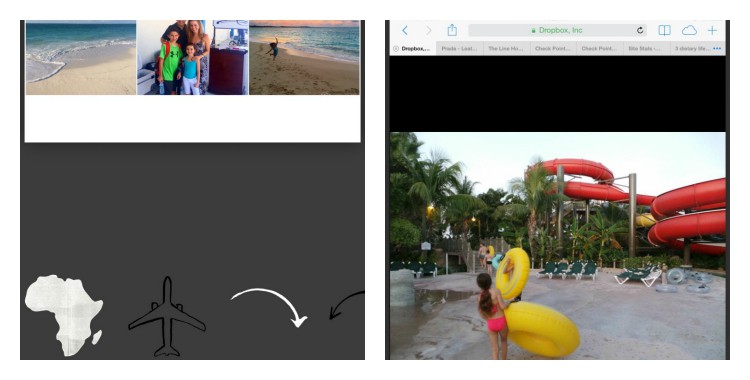Tap the Dropbox, Inc address bar
This screenshot has width=750, height=380.
(x=557, y=30)
